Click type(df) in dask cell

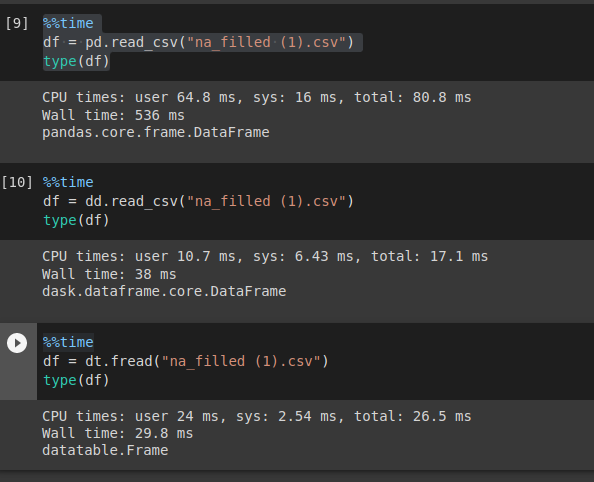tap(76, 220)
